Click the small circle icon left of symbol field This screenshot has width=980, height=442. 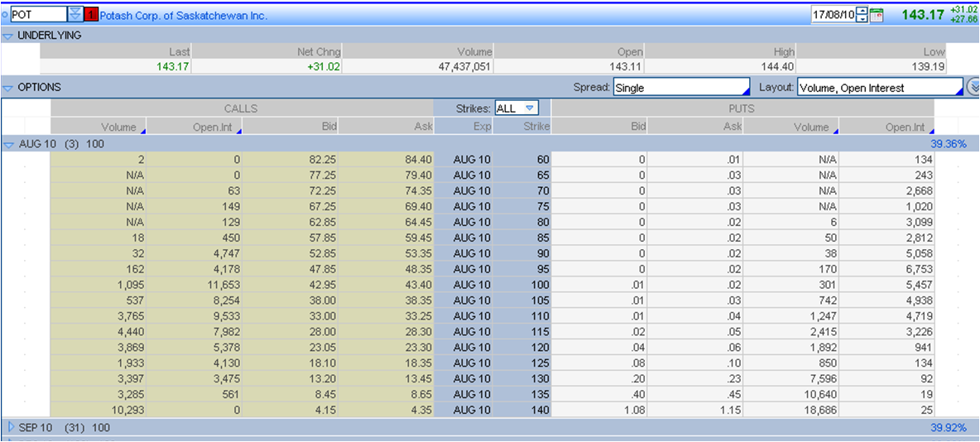5,15
